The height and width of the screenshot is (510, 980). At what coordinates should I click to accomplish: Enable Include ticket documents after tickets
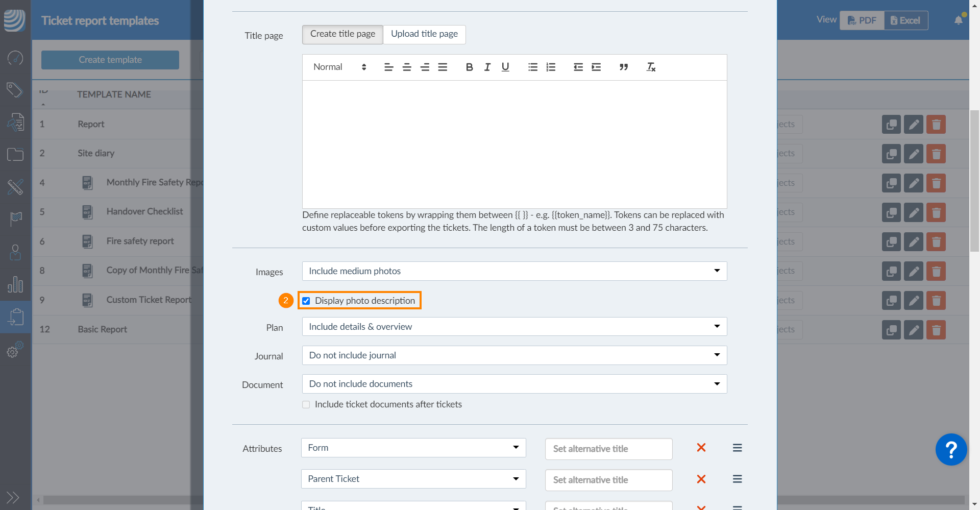point(306,404)
